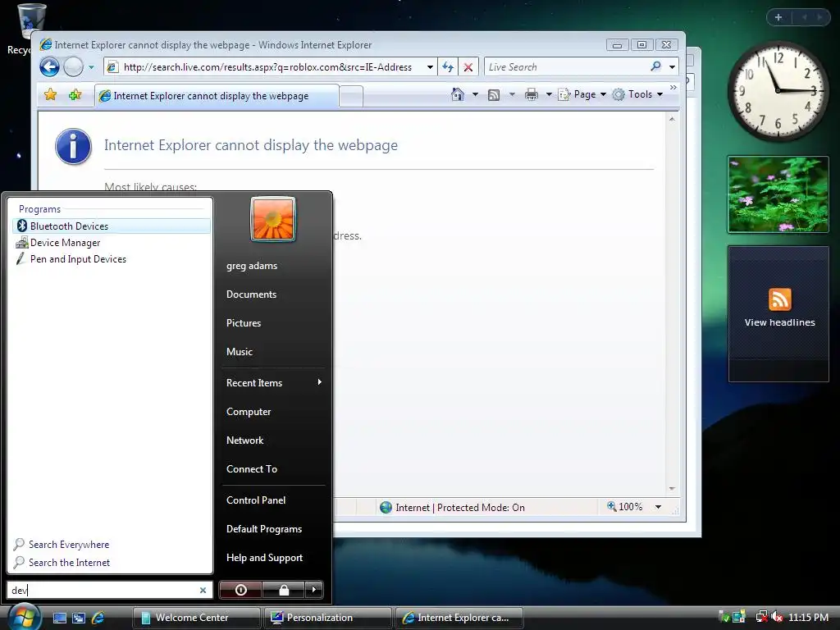Click the user account flower picture
Screen dimensions: 840x630
click(273, 220)
